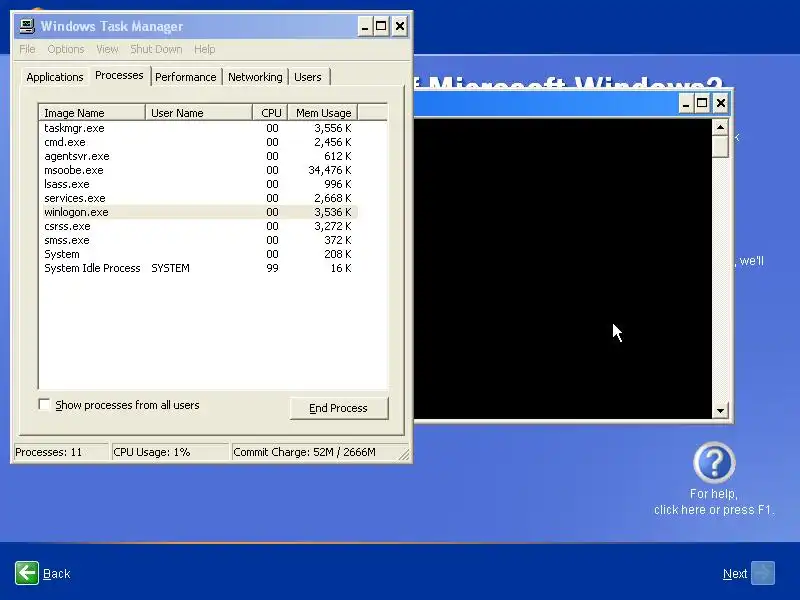Open the Shut Down menu
This screenshot has height=600, width=800.
pos(156,49)
